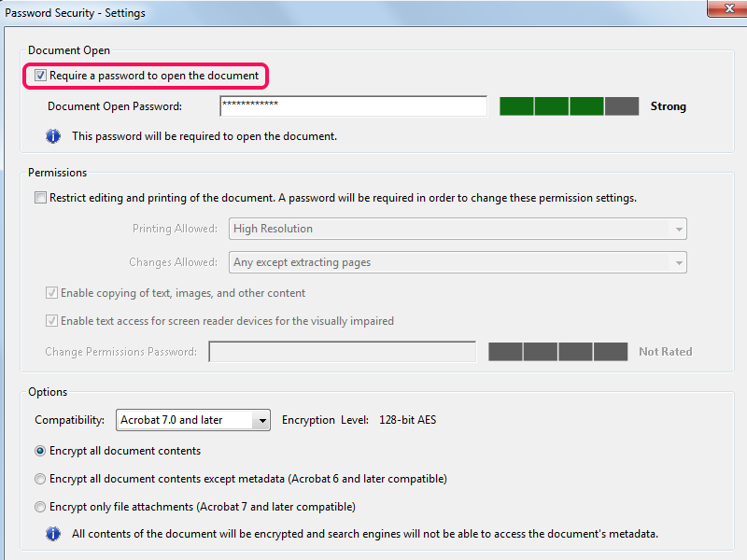
Task: Click the 'Not Rated' label
Action: (666, 352)
